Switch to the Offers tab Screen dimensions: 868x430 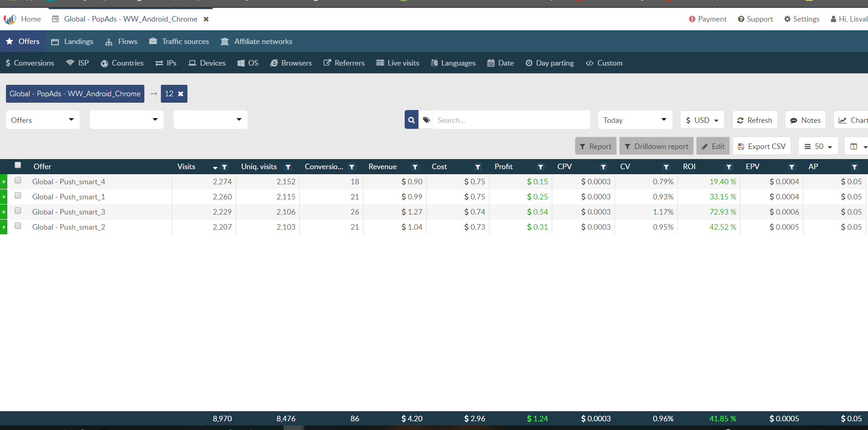(23, 42)
